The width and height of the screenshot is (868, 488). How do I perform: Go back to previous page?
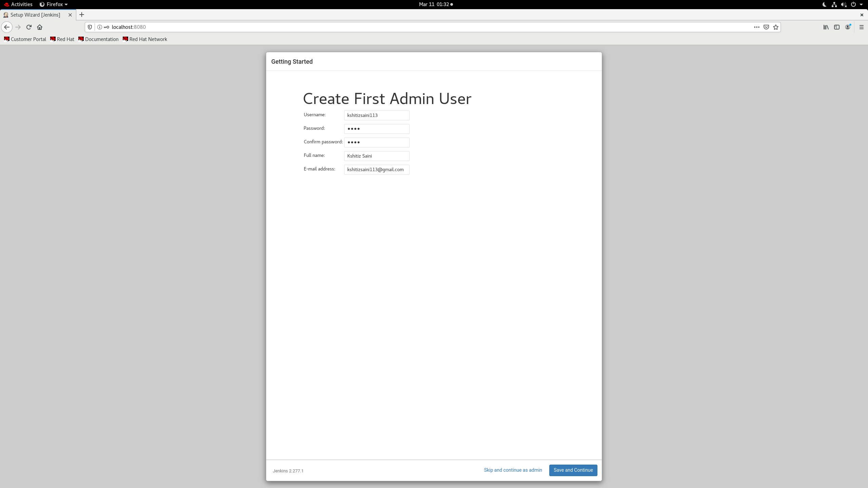[7, 27]
